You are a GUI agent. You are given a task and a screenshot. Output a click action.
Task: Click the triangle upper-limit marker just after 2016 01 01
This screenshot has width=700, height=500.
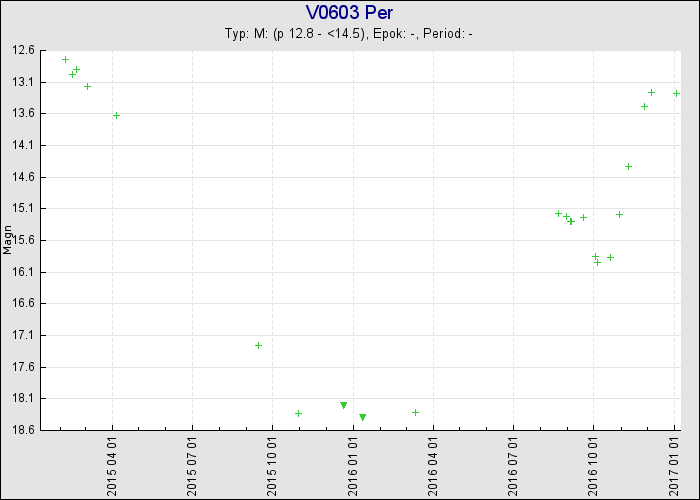coord(362,417)
